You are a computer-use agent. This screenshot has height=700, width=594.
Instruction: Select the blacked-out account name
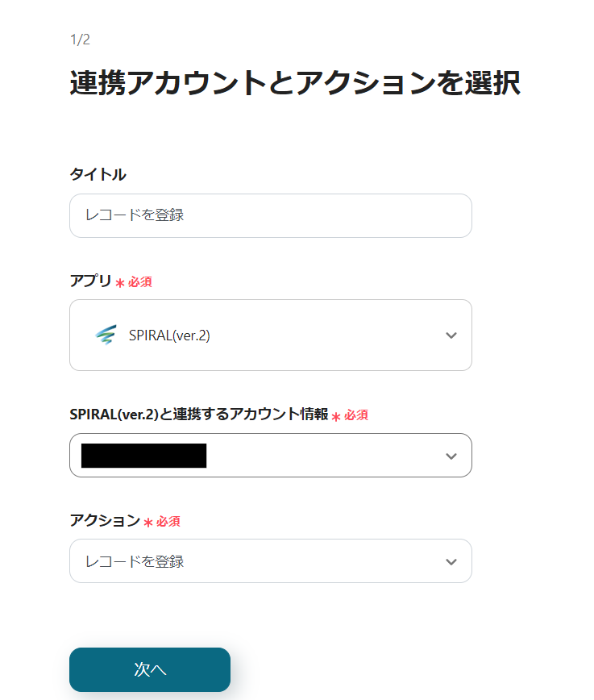[x=144, y=456]
